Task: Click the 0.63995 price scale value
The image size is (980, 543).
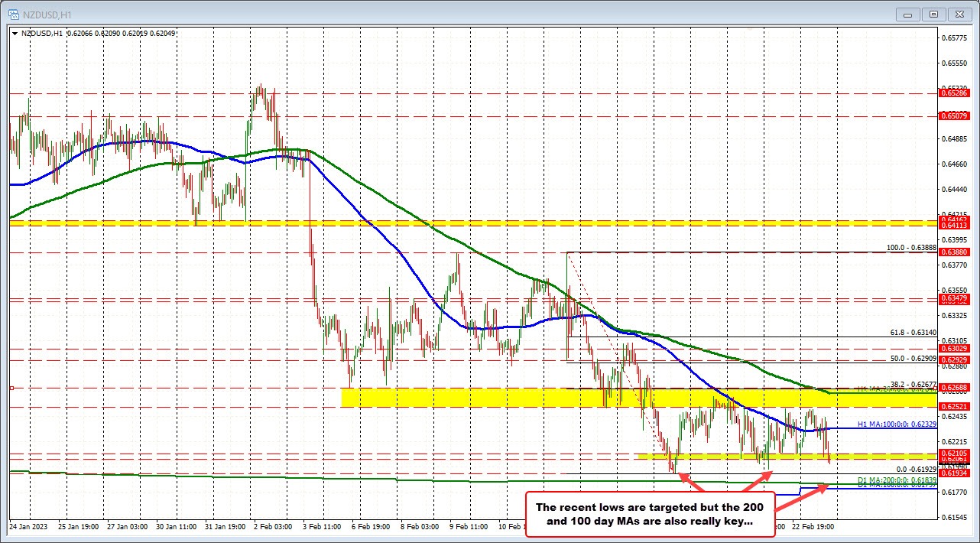Action: [956, 239]
